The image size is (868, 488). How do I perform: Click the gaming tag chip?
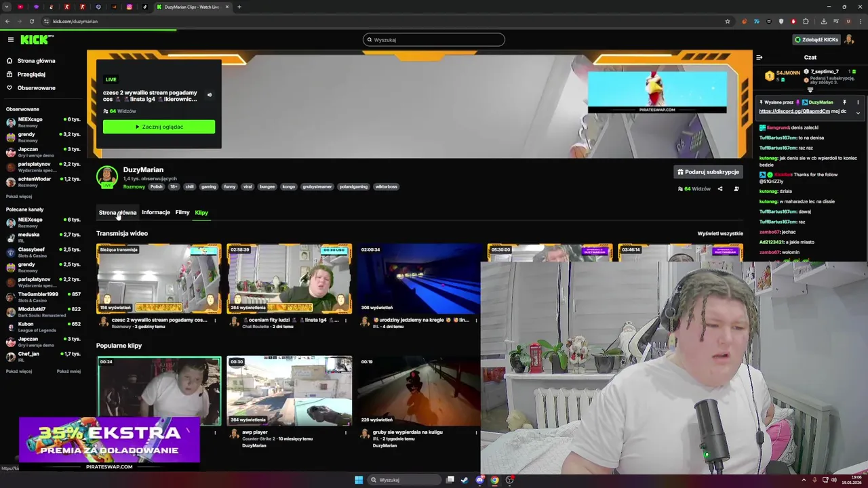point(208,187)
